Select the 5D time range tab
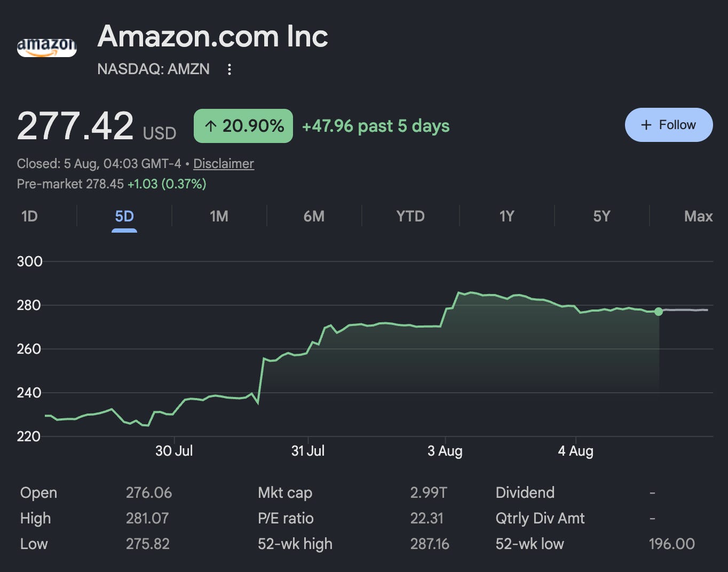This screenshot has width=728, height=572. [x=124, y=216]
